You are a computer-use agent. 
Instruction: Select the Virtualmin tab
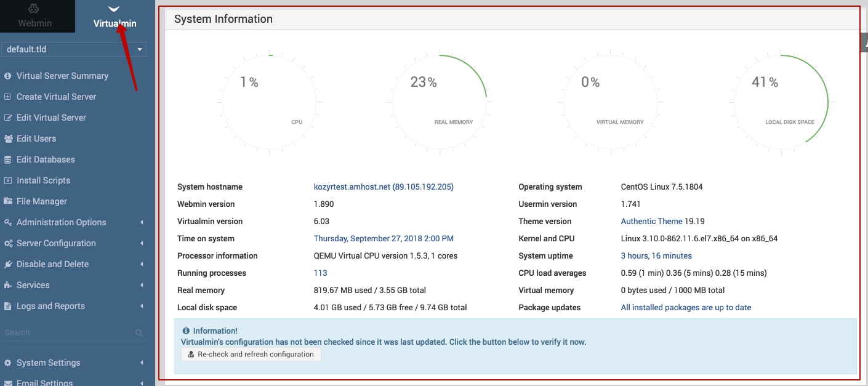[x=115, y=17]
